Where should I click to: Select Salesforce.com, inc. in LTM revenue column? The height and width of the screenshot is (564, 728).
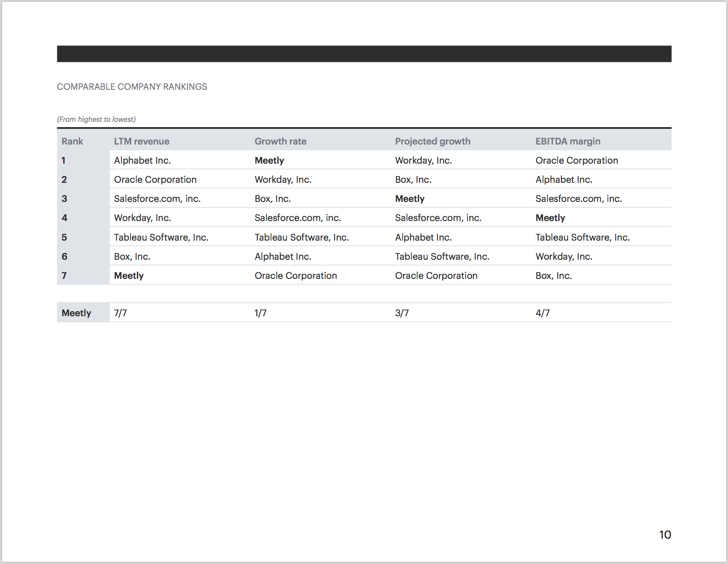pos(157,199)
